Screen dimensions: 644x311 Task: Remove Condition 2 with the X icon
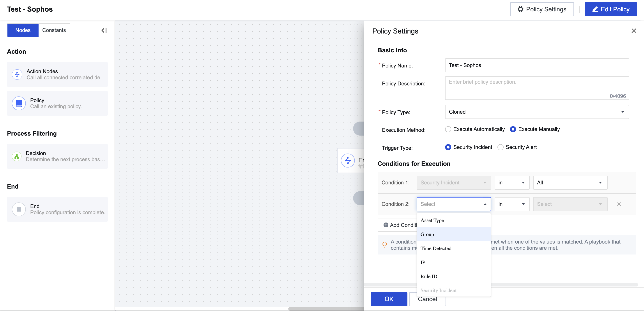[619, 204]
